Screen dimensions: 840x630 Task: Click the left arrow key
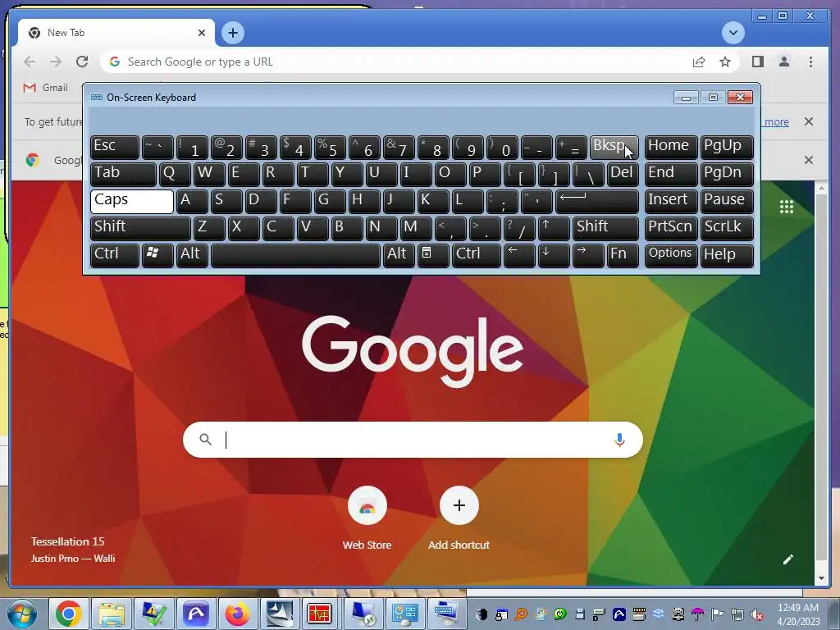coord(519,255)
